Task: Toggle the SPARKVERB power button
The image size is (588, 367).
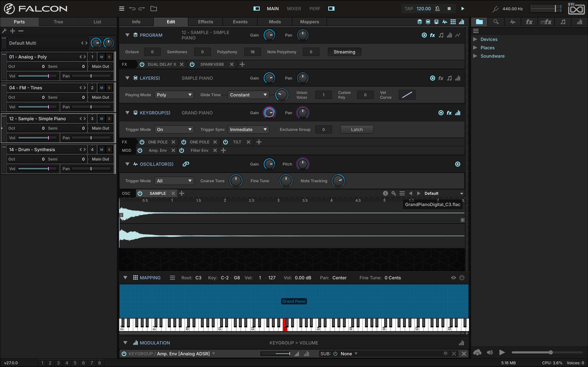Action: 192,64
